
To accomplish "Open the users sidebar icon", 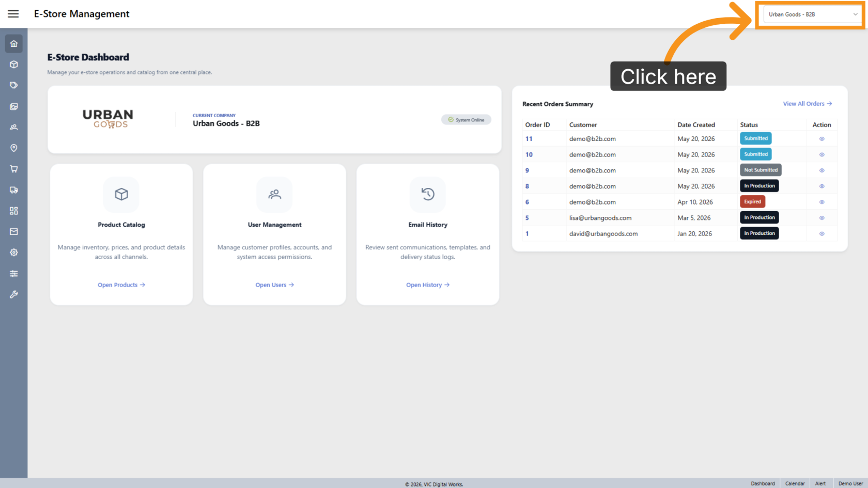I will [14, 127].
